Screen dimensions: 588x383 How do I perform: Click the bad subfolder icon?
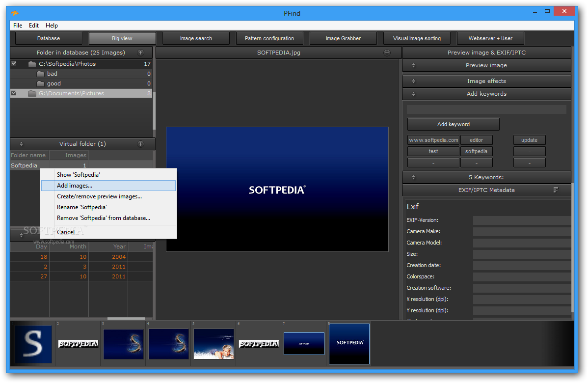point(41,74)
